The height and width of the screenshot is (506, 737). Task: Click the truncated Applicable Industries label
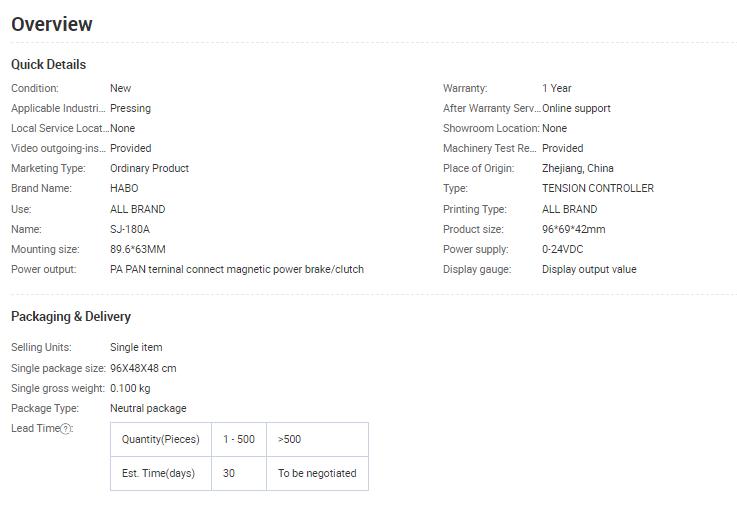coord(58,108)
